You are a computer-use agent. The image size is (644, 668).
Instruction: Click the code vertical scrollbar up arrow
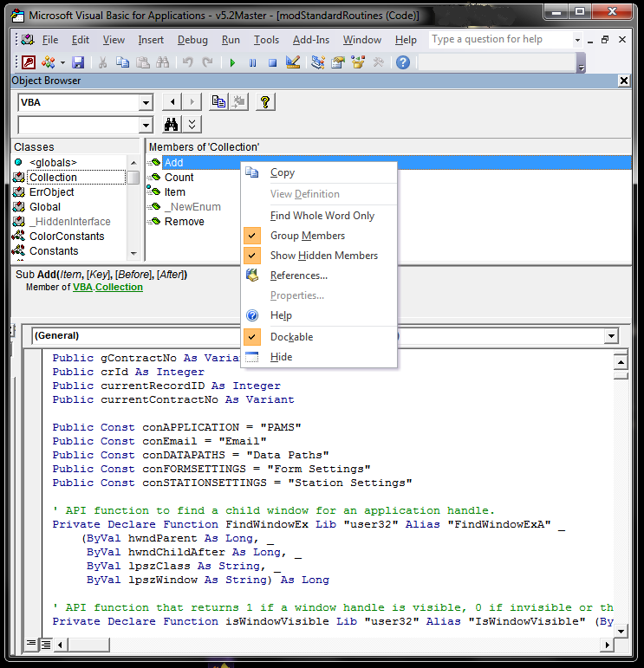pos(621,362)
